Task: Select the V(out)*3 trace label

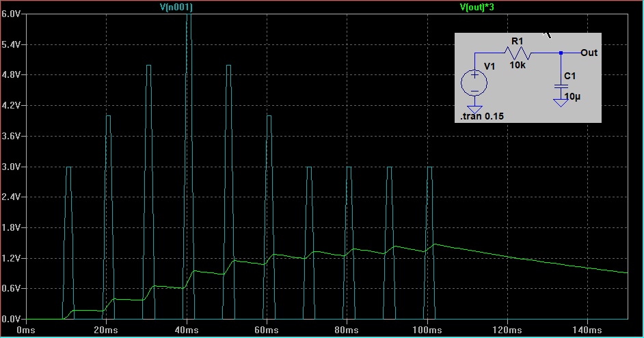Action: coord(477,7)
